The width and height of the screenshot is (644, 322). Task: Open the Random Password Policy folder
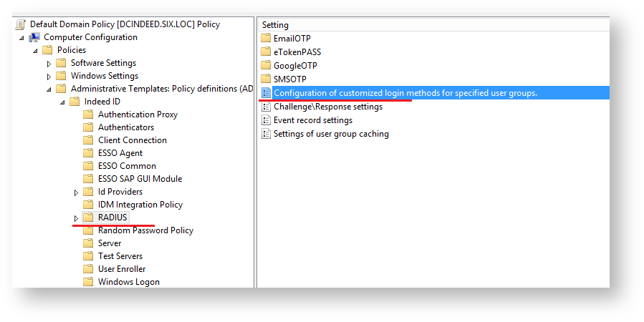145,230
